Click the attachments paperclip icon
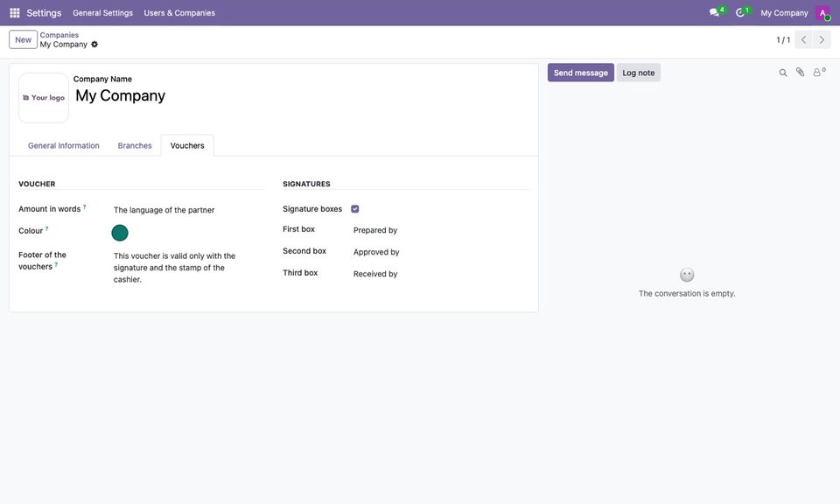Screen dimensions: 840x504 pos(800,73)
